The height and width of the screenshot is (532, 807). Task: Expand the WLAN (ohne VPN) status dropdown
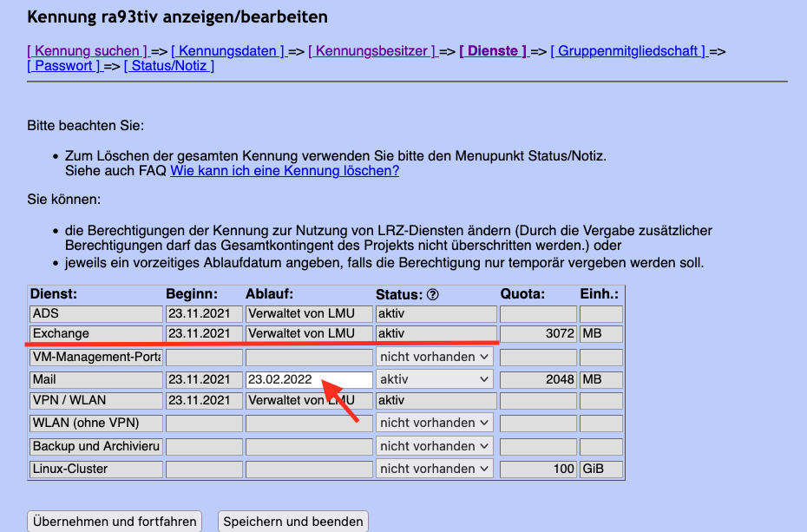(435, 423)
